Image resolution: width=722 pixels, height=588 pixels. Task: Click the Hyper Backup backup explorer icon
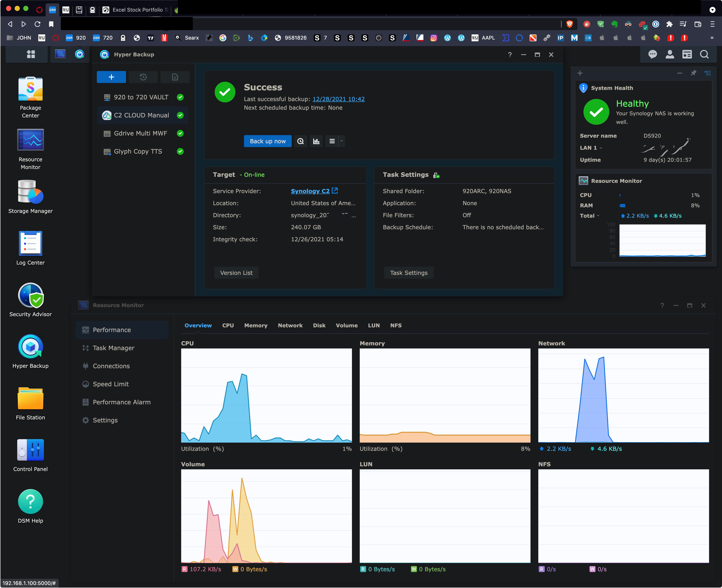pyautogui.click(x=300, y=141)
